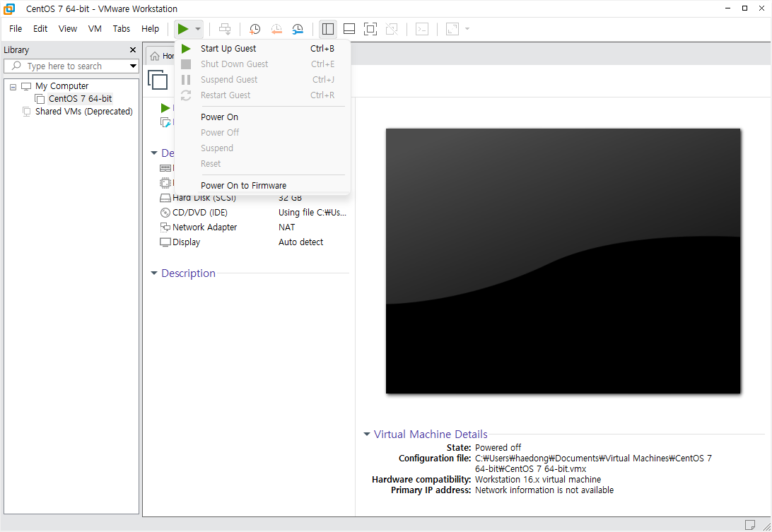Click the green power on link icon
772x532 pixels.
tap(165, 108)
